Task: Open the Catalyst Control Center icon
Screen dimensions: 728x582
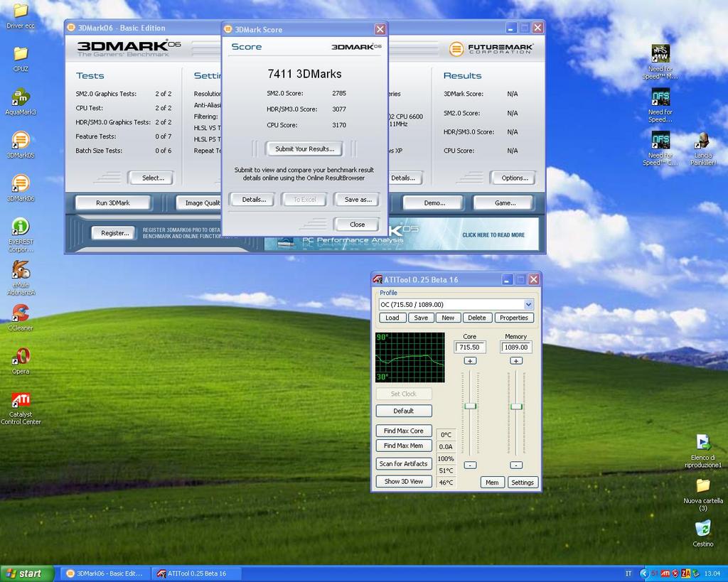Action: 21,409
